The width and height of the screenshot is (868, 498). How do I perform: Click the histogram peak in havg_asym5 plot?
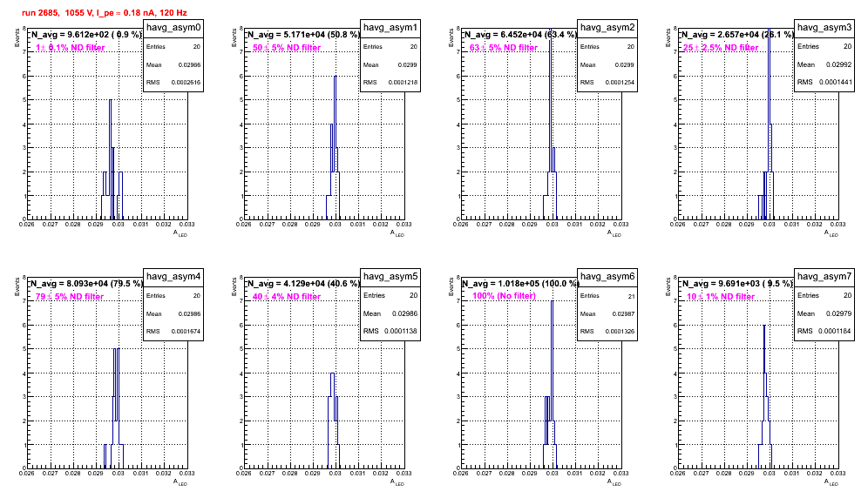pos(332,421)
